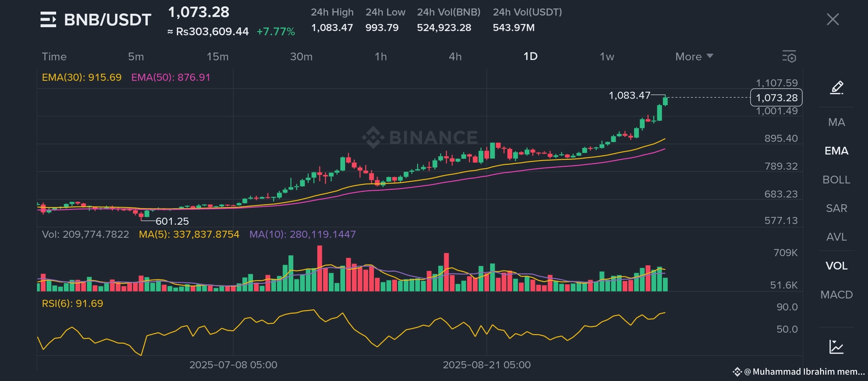Image resolution: width=868 pixels, height=381 pixels.
Task: Select the 1h interval
Action: pyautogui.click(x=381, y=56)
